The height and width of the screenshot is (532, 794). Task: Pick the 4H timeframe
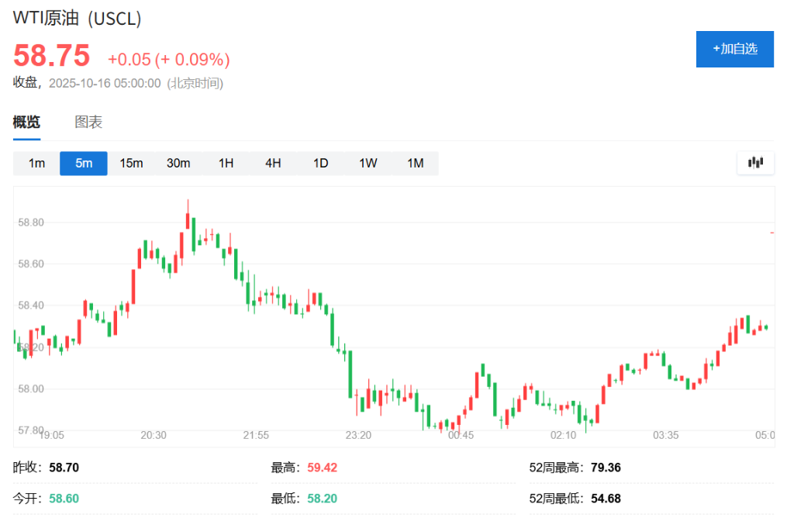pyautogui.click(x=273, y=164)
